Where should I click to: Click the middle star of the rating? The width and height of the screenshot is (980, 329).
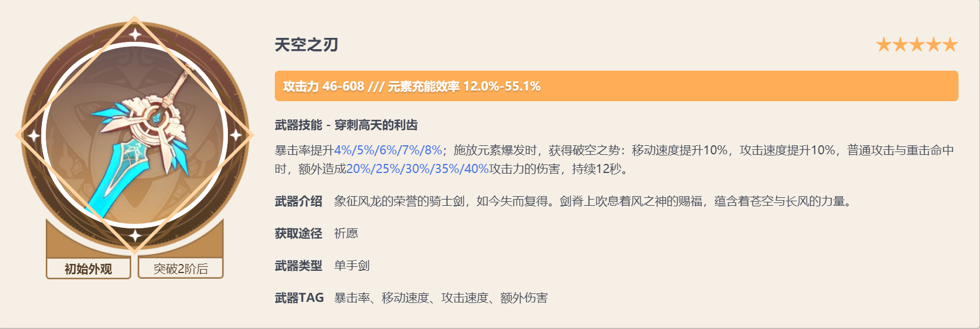[917, 45]
